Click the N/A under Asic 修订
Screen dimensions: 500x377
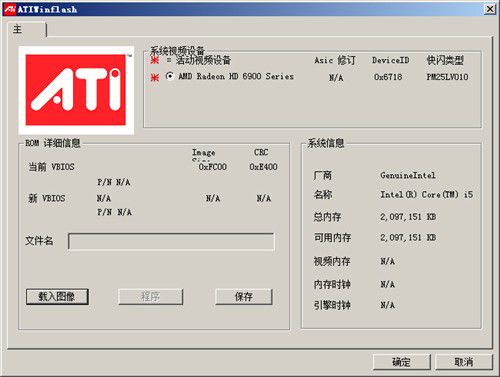click(x=336, y=78)
